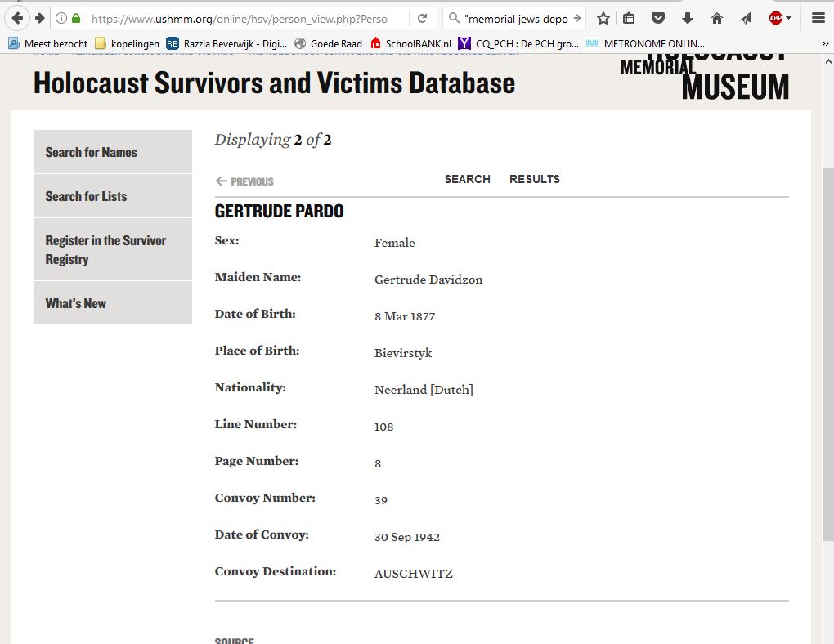The height and width of the screenshot is (644, 834).
Task: Click the Holocaust Survivors and Victims Database heading
Action: pos(275,83)
